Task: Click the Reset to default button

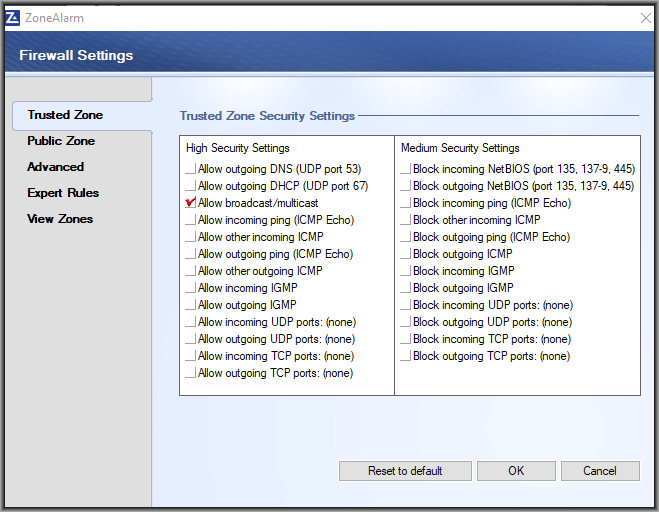Action: tap(405, 471)
